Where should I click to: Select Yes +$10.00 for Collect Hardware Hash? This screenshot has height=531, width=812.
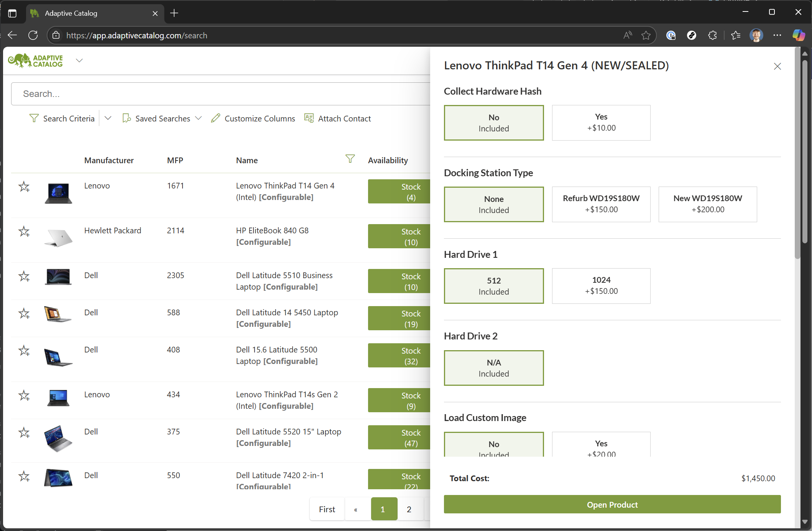tap(601, 123)
